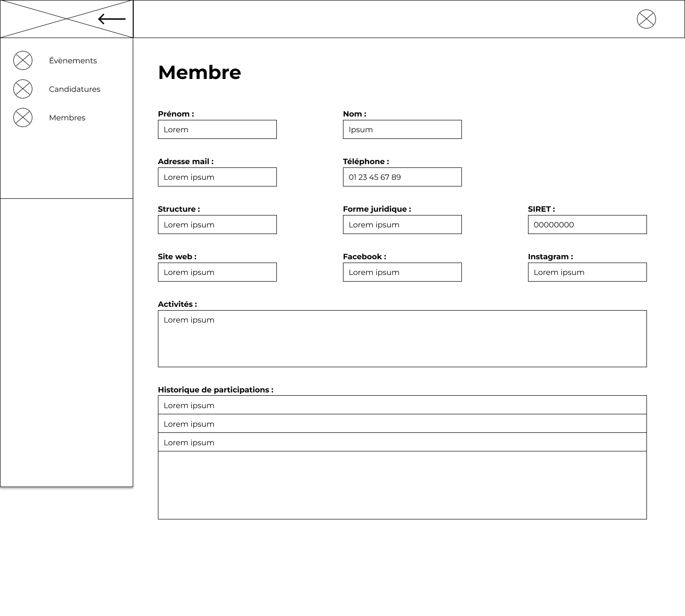Click the 'Activités :' label
This screenshot has height=616, width=685.
pyautogui.click(x=177, y=304)
